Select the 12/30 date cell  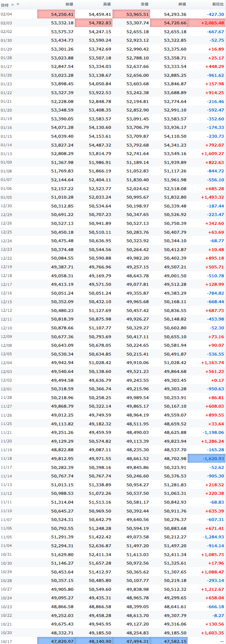(x=6, y=206)
